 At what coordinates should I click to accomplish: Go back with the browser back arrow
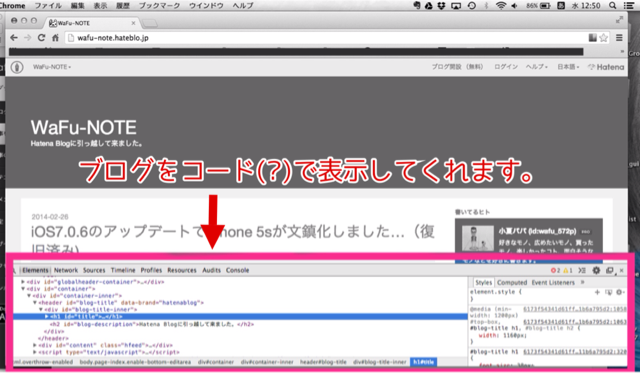pos(14,38)
